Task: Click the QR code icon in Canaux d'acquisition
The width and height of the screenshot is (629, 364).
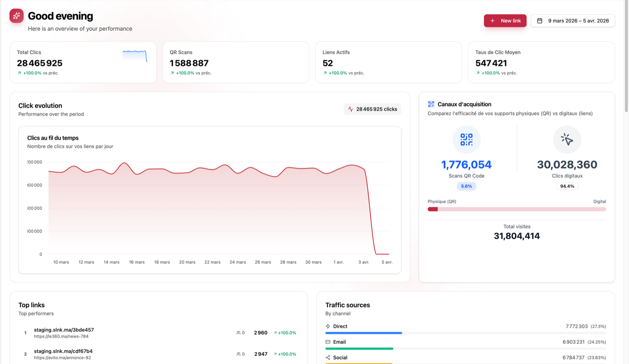Action: pos(466,139)
